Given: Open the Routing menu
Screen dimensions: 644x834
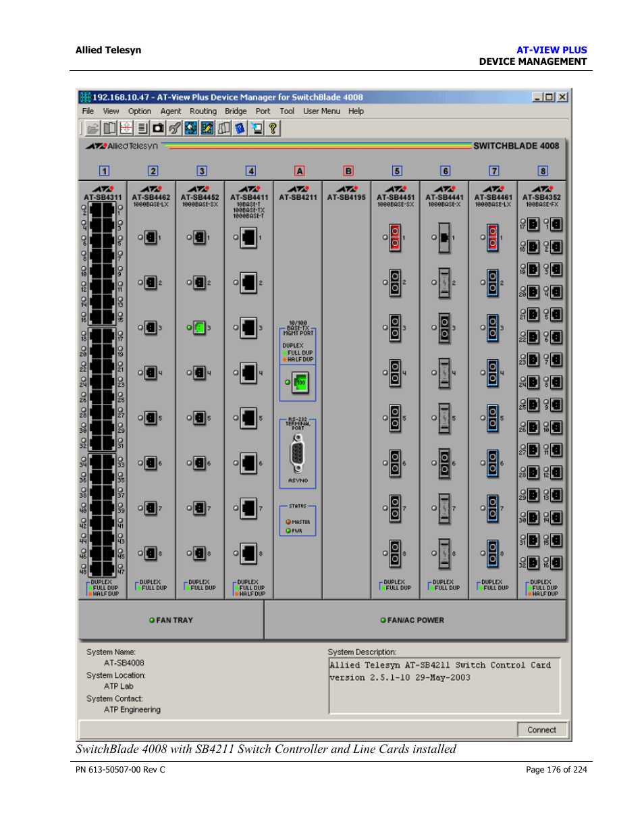Looking at the screenshot, I should (x=203, y=111).
